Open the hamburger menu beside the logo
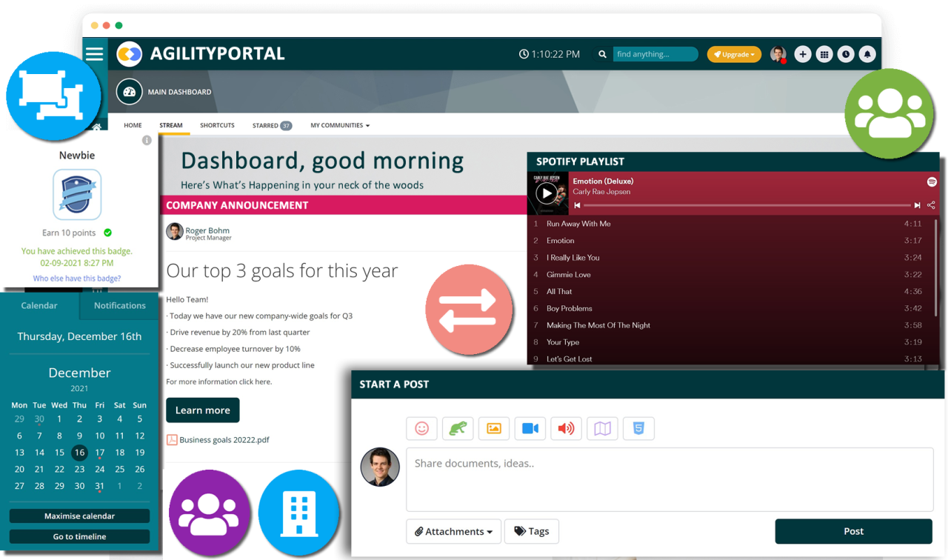The width and height of the screenshot is (948, 560). (x=94, y=53)
